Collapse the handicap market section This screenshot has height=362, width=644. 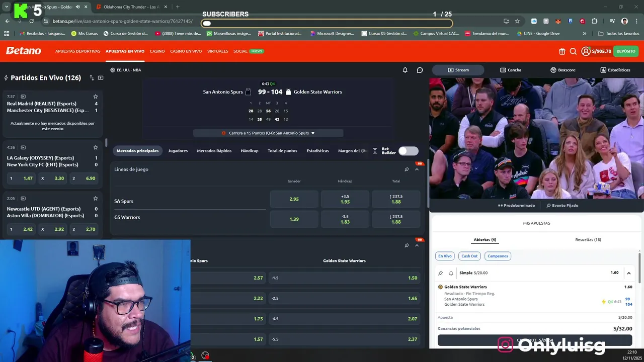click(x=417, y=245)
